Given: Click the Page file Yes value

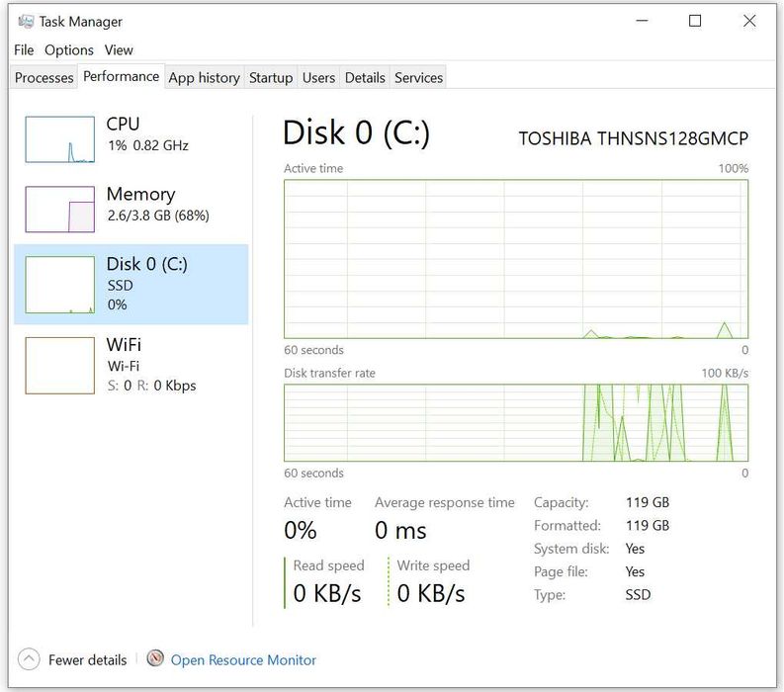Looking at the screenshot, I should 635,571.
